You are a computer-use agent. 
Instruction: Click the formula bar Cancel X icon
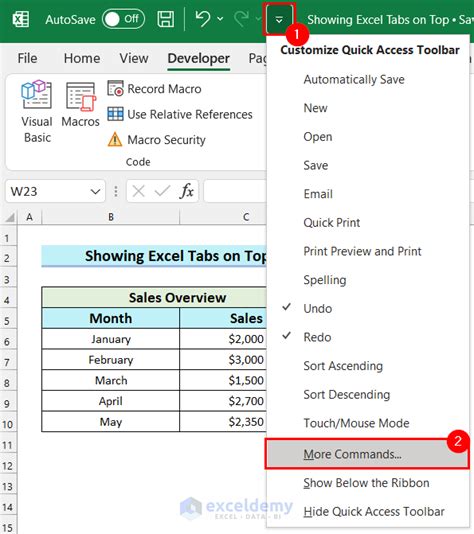tap(139, 191)
